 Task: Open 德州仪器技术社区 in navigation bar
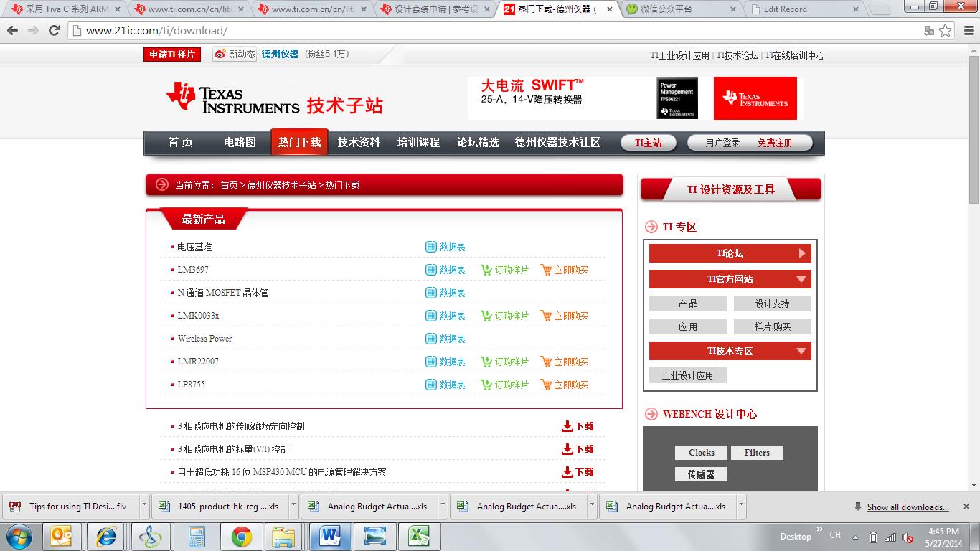557,143
